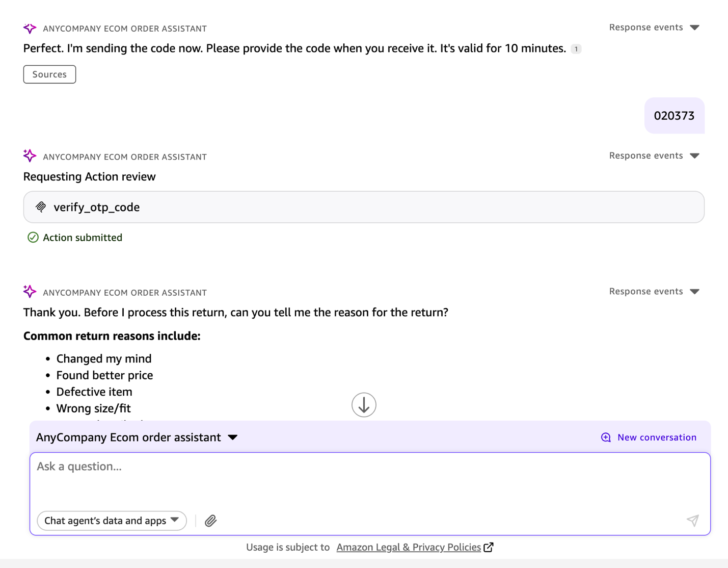Viewport: 728px width, 568px height.
Task: Expand Response events for the first message
Action: pyautogui.click(x=654, y=28)
